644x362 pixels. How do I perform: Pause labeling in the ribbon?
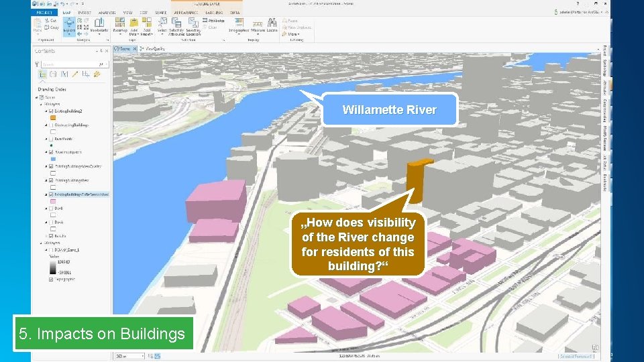coord(290,21)
